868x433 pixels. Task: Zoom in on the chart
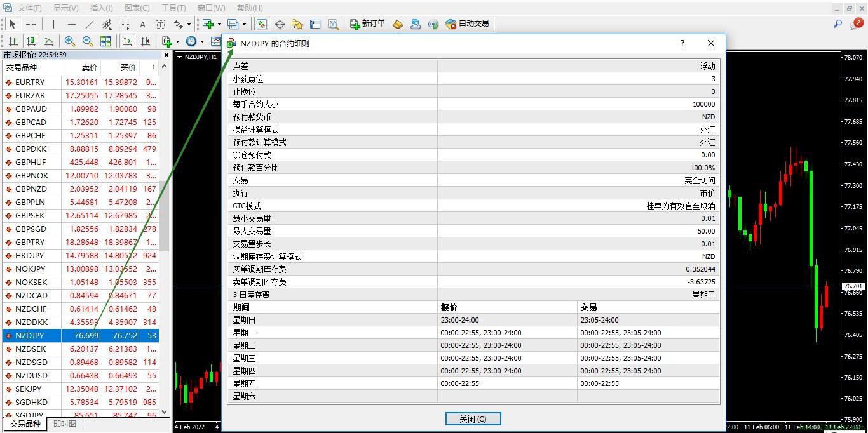click(70, 41)
